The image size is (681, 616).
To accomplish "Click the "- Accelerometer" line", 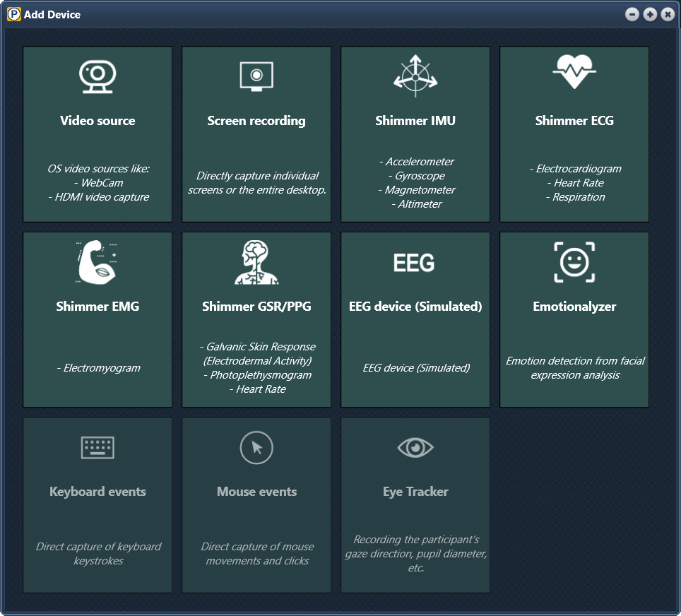I will click(x=417, y=162).
